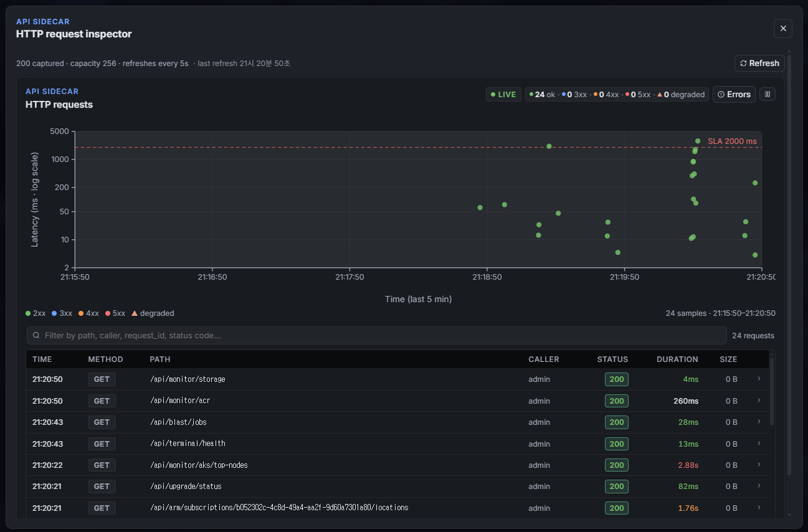Expand the subscriptions locations row chevron
Screen dimensions: 808x532
(x=759, y=508)
